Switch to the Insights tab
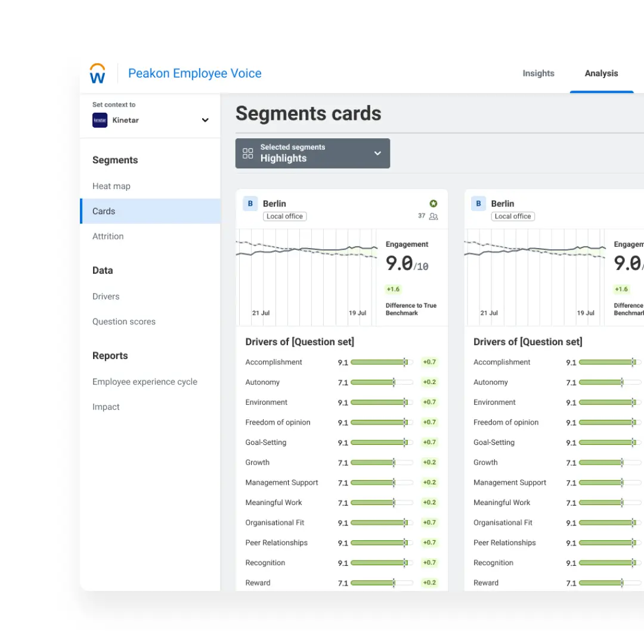Viewport: 644px width, 644px height. (x=538, y=73)
